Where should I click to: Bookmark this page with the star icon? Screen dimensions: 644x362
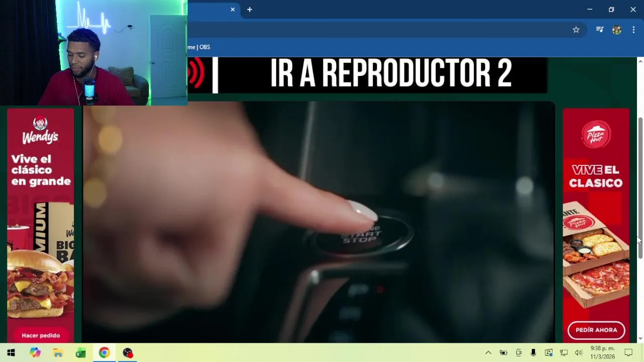[576, 30]
